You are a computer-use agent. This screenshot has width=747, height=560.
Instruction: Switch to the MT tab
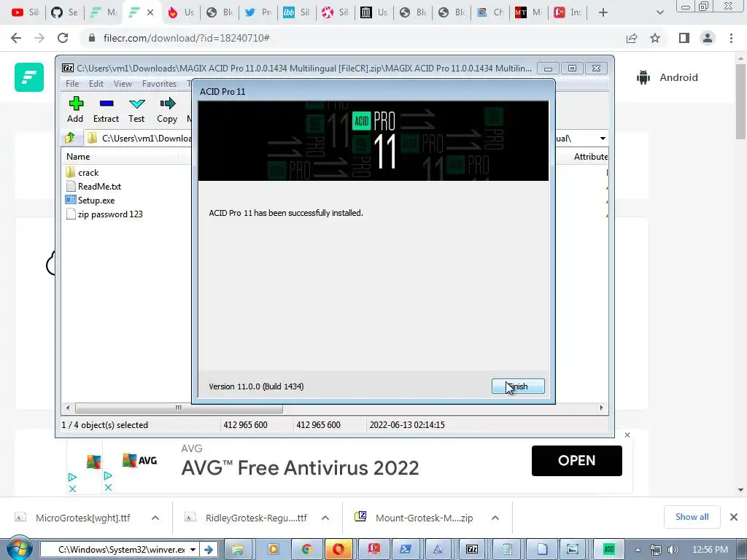(528, 12)
